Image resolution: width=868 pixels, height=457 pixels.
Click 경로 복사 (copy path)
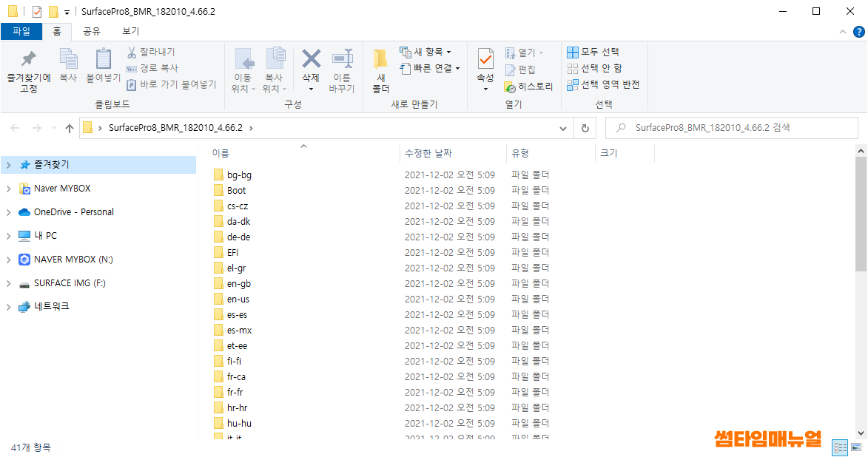152,68
